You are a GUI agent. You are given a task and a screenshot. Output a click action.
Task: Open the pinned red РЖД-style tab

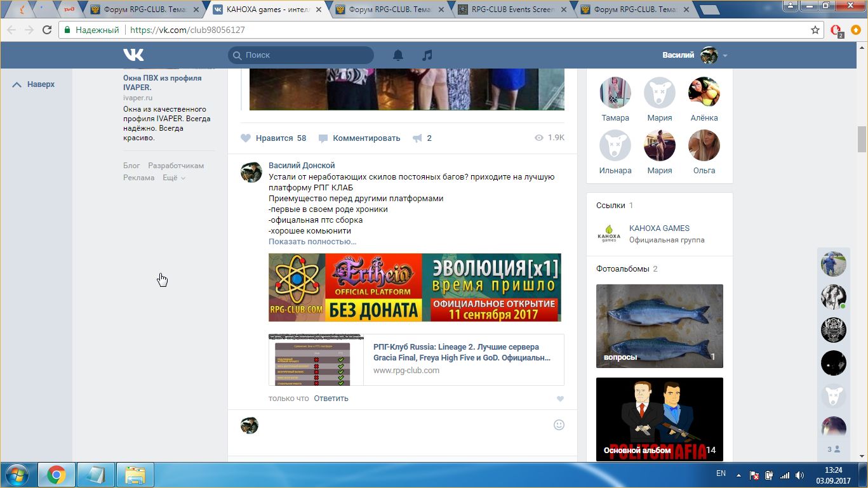pos(68,10)
